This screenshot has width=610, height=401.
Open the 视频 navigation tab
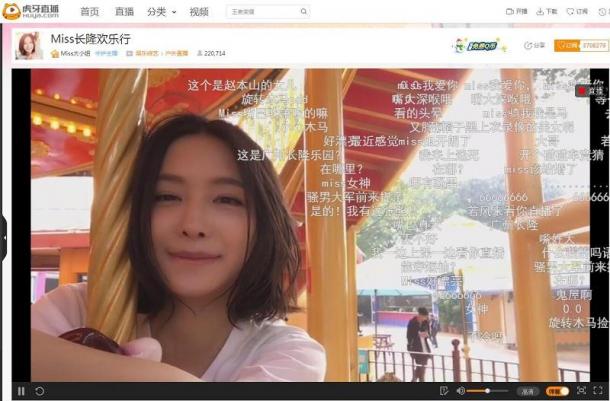(x=199, y=12)
